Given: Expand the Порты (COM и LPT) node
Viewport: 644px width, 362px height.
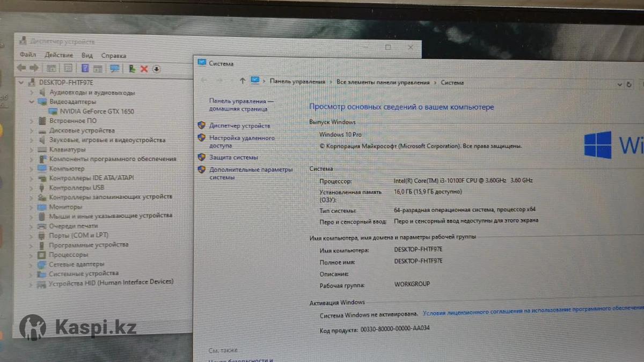Looking at the screenshot, I should [31, 235].
